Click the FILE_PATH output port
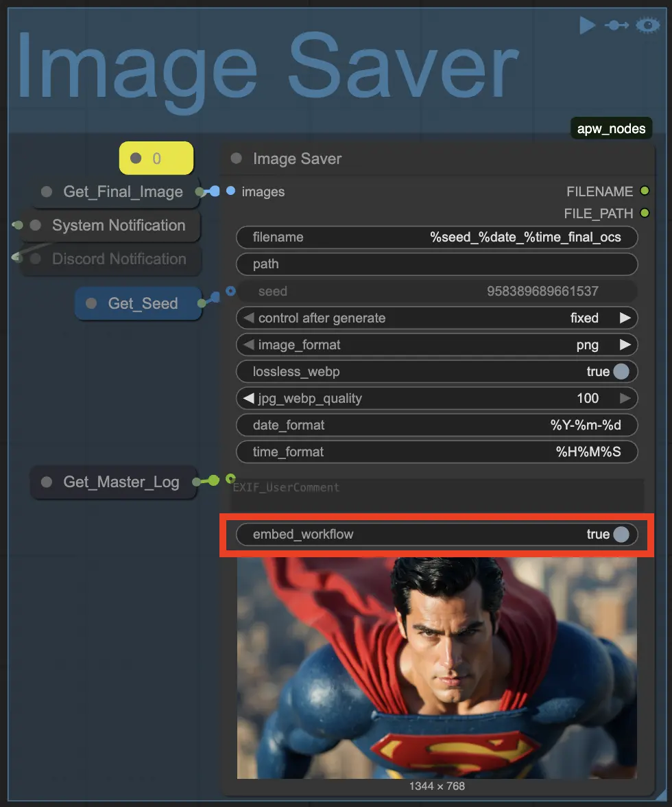The width and height of the screenshot is (672, 807). (644, 213)
